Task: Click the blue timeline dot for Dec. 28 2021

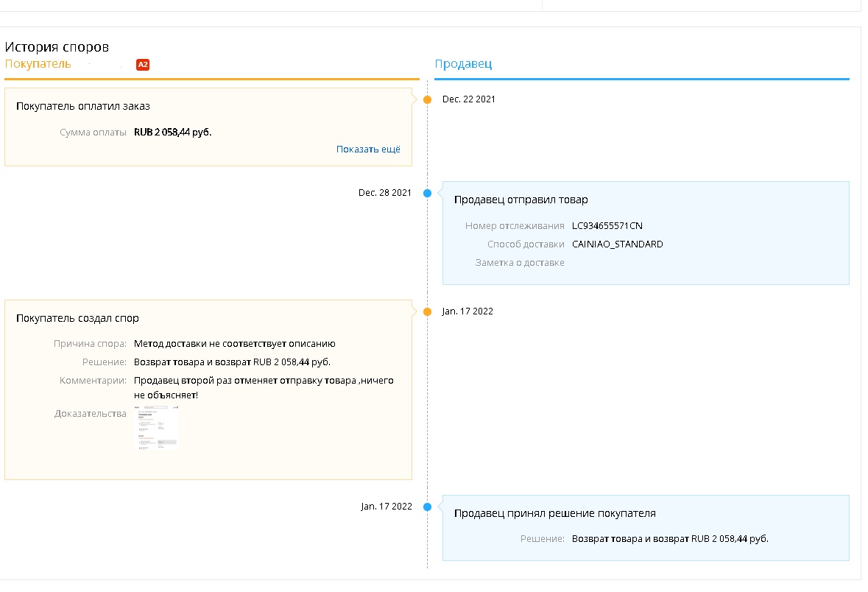Action: 427,193
